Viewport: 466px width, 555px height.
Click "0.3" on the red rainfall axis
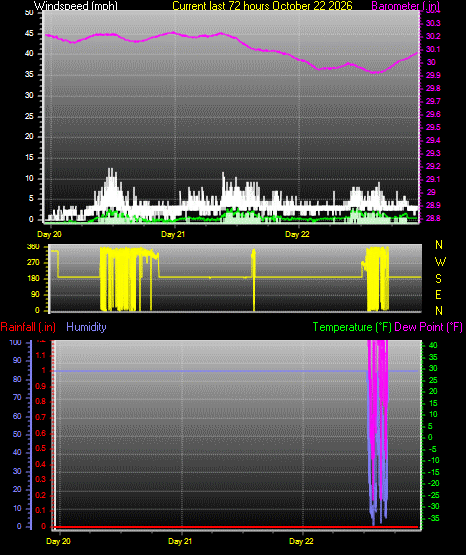[x=41, y=479]
